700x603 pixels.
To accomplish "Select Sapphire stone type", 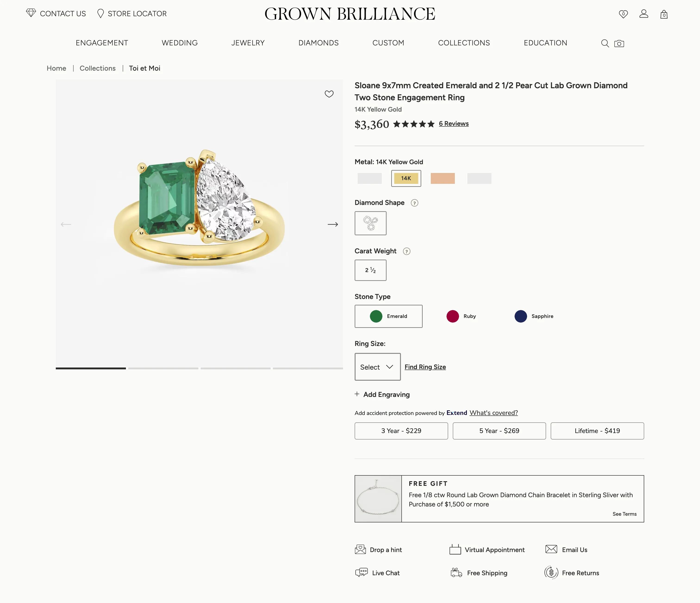I will point(534,316).
